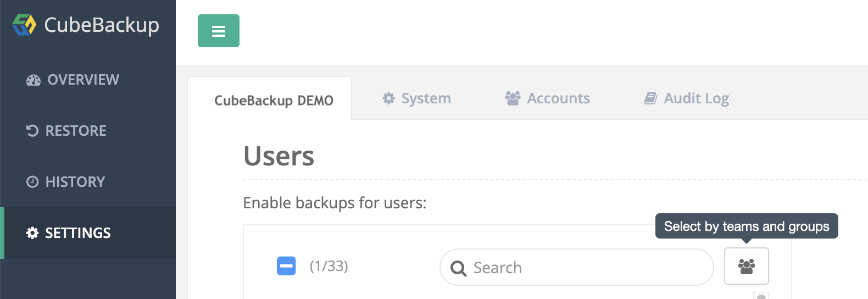Image resolution: width=868 pixels, height=299 pixels.
Task: Click the gear icon on the System tab
Action: tap(389, 98)
